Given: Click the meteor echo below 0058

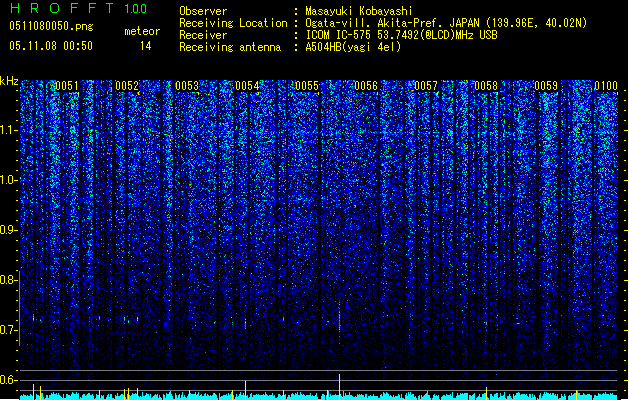Looking at the screenshot, I should [486, 323].
